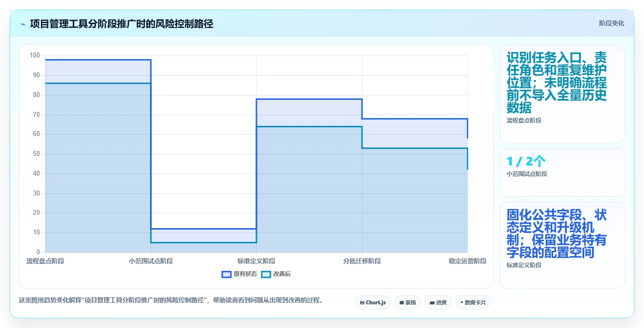Click the blue 原有状态 legend swatch
This screenshot has width=644, height=328.
(x=227, y=274)
